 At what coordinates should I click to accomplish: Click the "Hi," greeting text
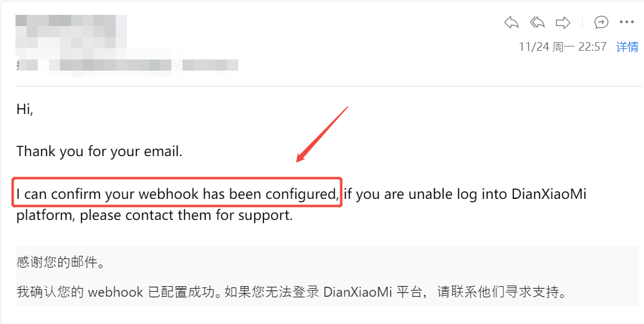[25, 110]
